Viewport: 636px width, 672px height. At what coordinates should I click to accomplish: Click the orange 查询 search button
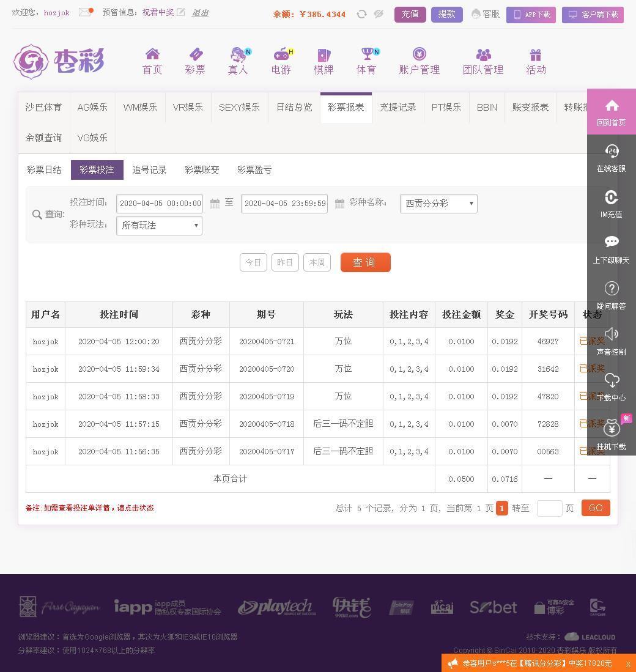pyautogui.click(x=366, y=262)
